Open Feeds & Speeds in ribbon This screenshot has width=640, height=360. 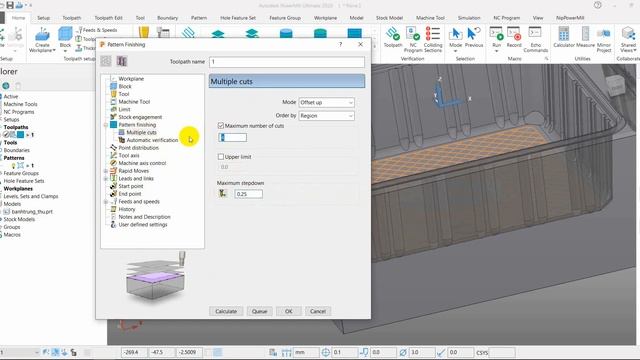click(97, 30)
